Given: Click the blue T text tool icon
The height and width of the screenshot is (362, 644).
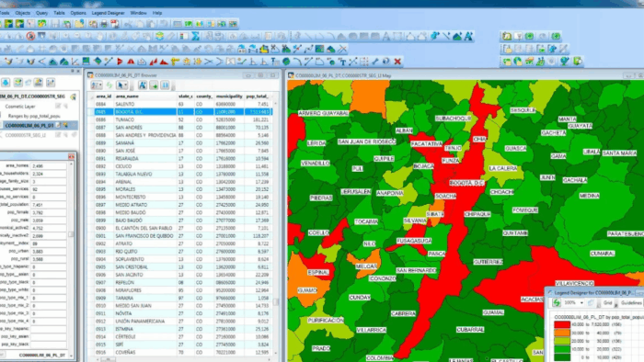Looking at the screenshot, I should click(341, 62).
